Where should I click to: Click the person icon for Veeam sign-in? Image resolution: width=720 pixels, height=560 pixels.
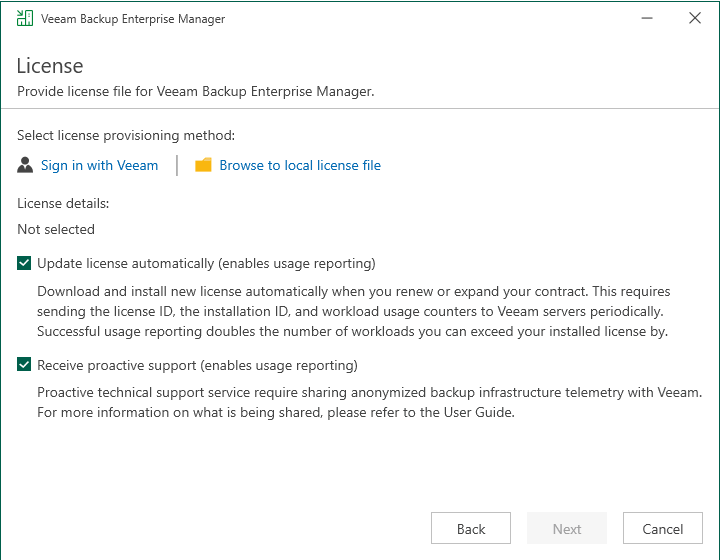pos(25,165)
